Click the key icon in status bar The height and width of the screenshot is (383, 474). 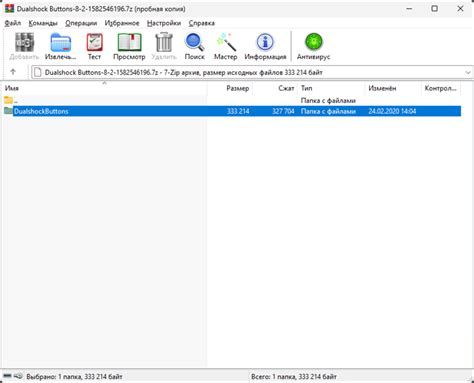coord(18,376)
